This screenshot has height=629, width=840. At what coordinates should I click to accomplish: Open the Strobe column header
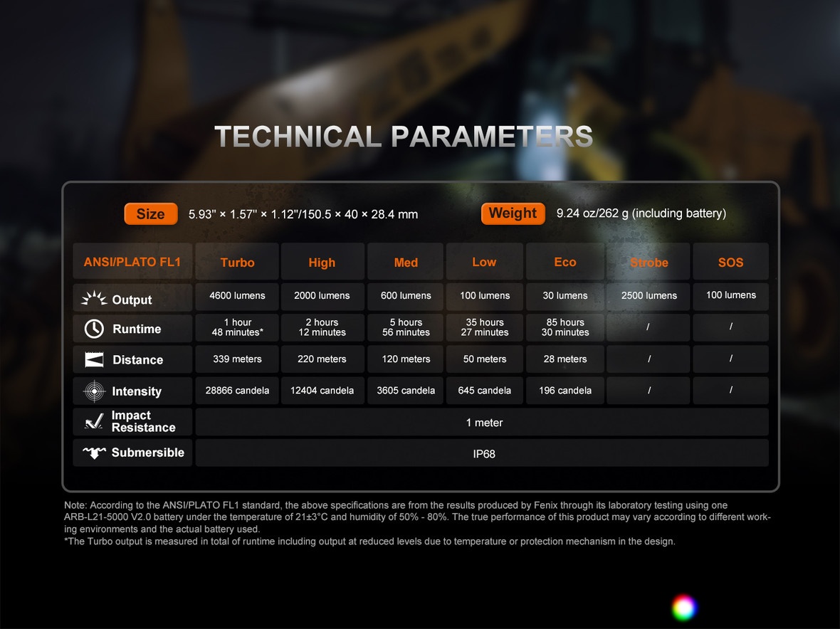(x=649, y=263)
